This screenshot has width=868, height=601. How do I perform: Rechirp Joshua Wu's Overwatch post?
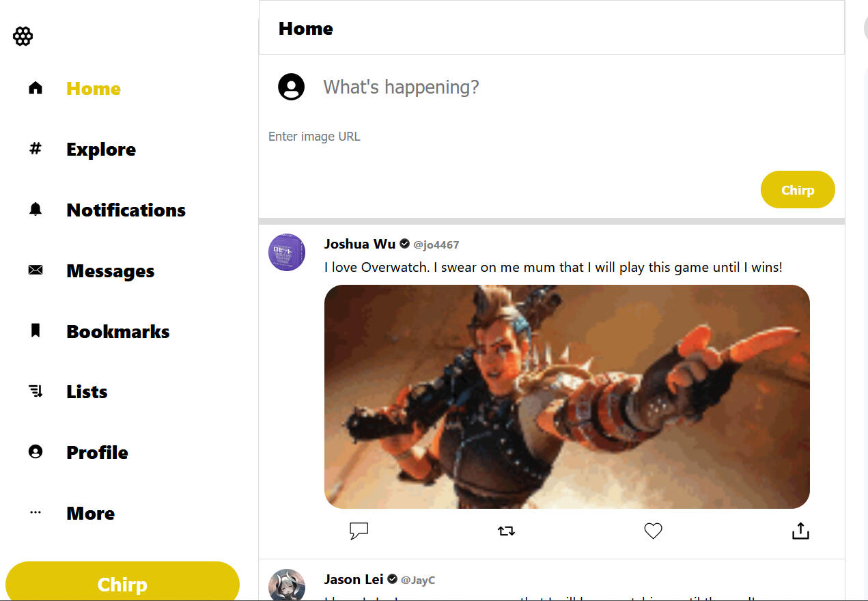pos(506,531)
